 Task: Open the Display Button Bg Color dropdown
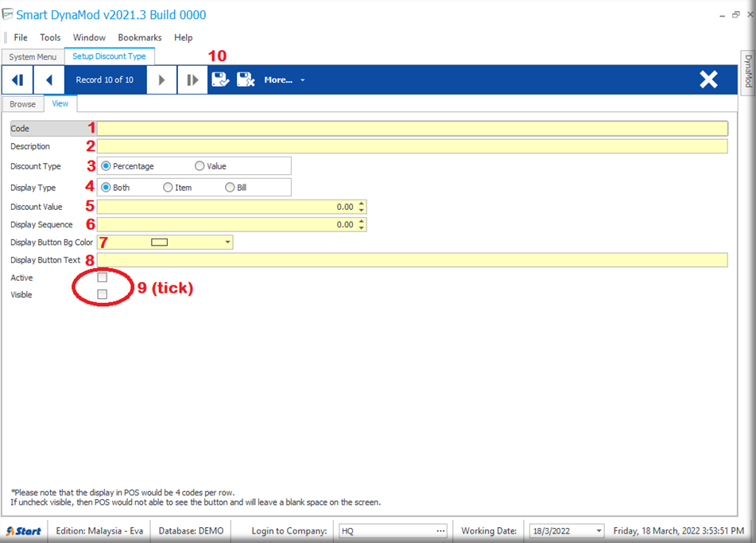(227, 242)
